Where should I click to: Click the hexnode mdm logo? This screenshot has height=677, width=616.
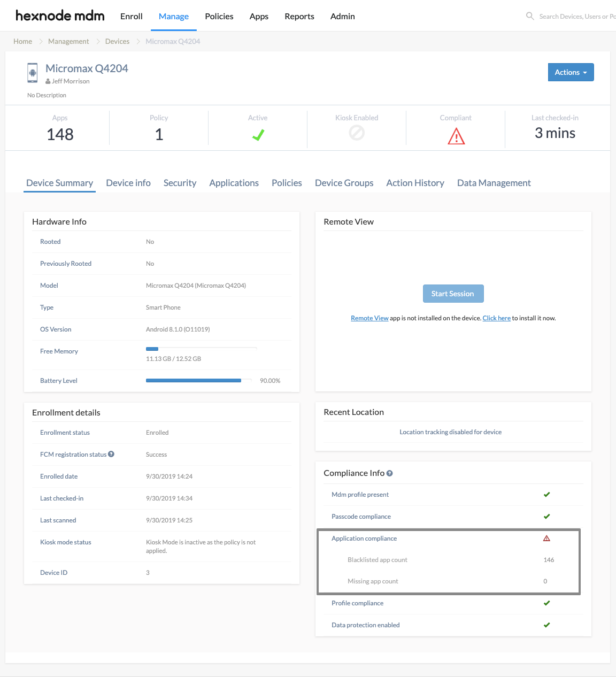(60, 16)
